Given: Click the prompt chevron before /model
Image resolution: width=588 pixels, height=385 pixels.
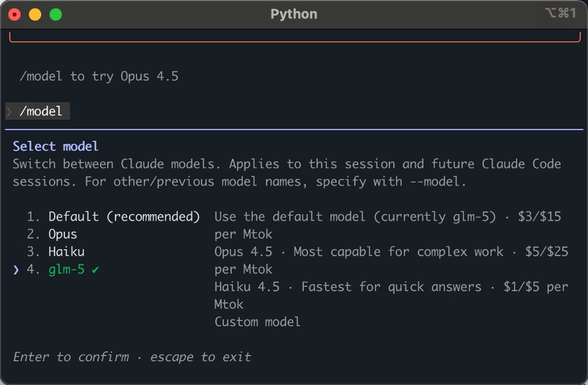Looking at the screenshot, I should pos(9,111).
